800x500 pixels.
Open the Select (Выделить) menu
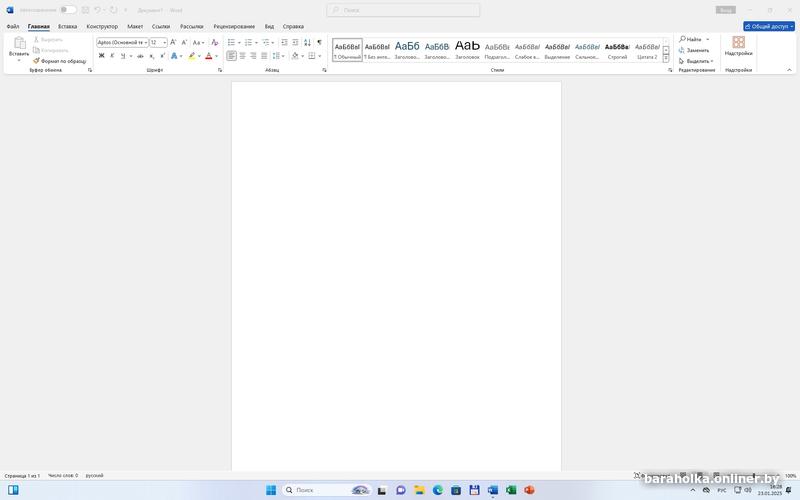point(696,61)
